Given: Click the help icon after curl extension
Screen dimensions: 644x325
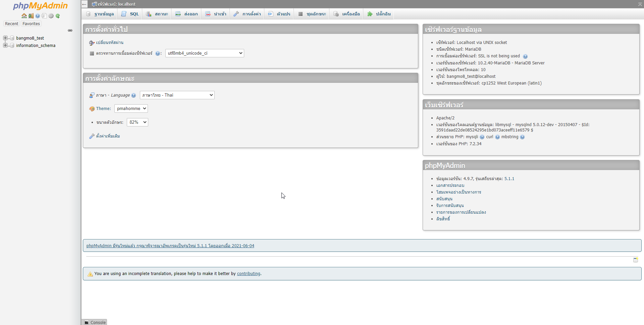Looking at the screenshot, I should click(x=497, y=137).
